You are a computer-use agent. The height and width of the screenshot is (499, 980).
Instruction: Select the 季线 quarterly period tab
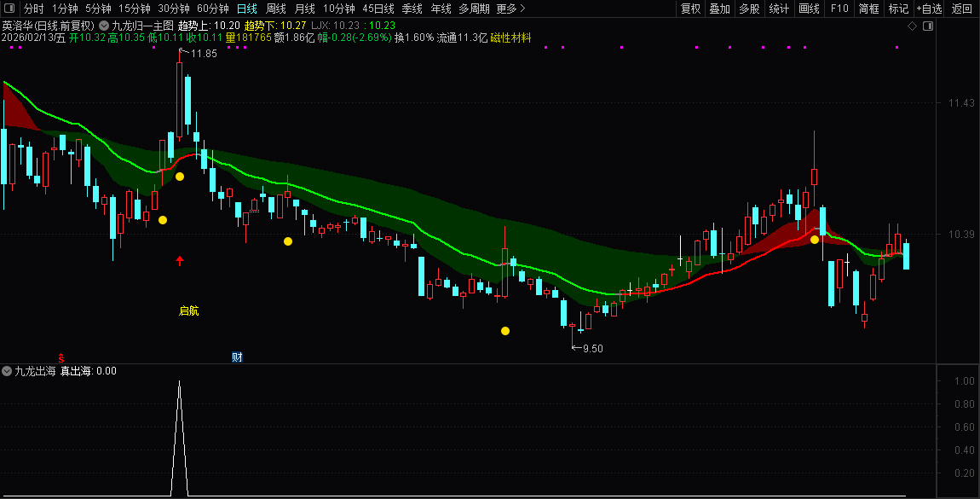pyautogui.click(x=412, y=9)
